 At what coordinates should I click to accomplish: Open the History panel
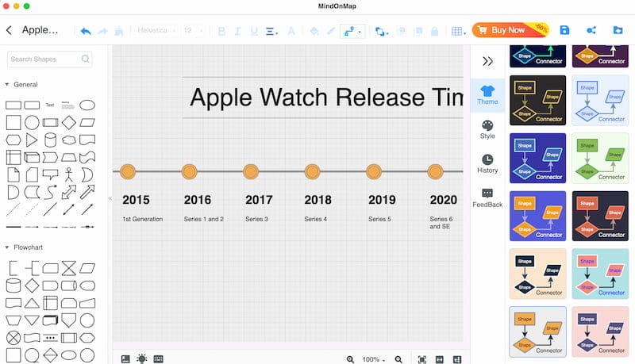click(x=487, y=164)
